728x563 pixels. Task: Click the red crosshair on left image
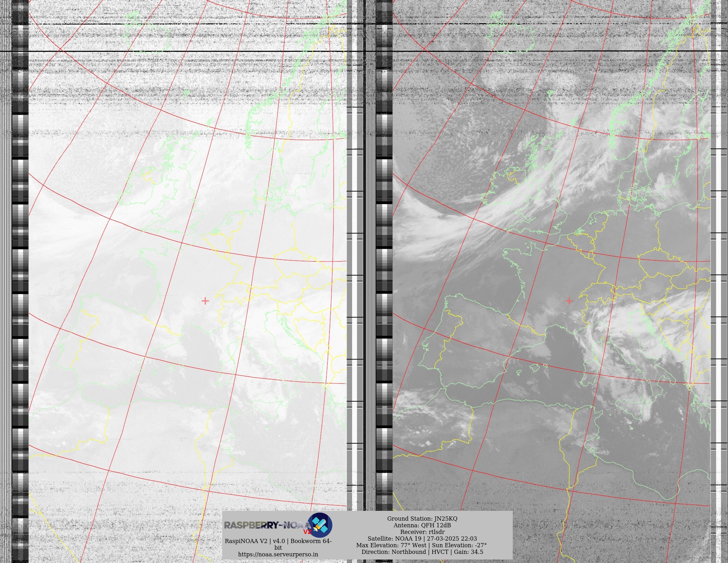(x=205, y=301)
